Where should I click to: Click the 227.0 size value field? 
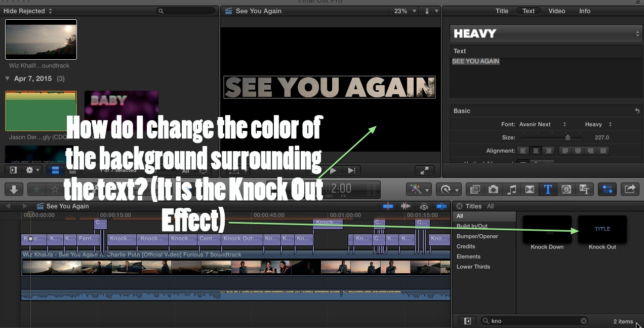coord(602,137)
